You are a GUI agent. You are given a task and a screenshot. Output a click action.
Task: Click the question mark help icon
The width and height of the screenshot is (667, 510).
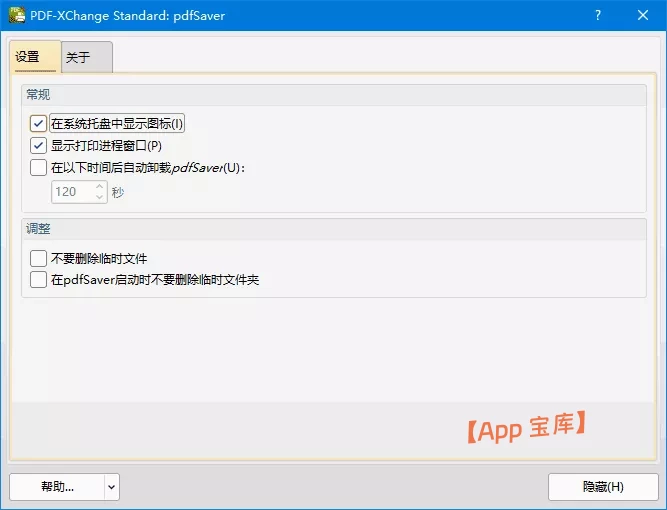598,16
